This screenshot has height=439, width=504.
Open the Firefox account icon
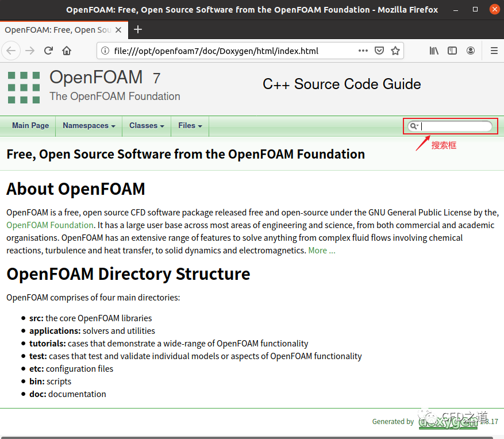[471, 51]
